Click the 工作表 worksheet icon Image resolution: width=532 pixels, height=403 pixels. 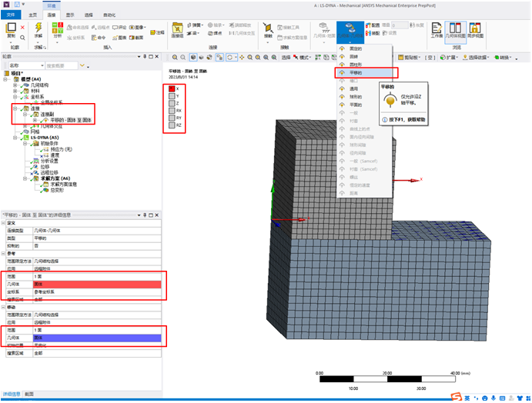(x=437, y=28)
